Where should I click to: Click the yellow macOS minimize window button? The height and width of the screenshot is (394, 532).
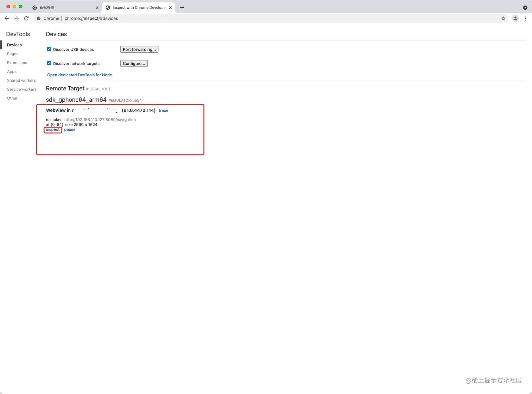[14, 7]
